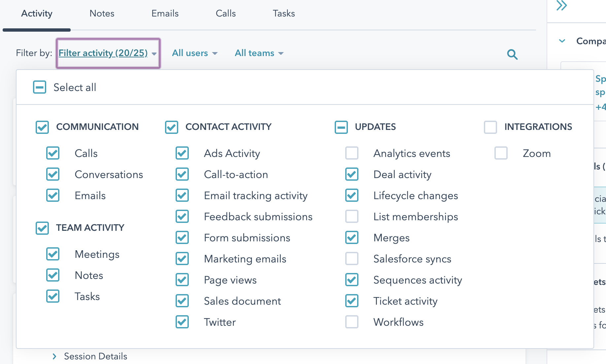
Task: Check the Workflows checkbox
Action: point(352,322)
